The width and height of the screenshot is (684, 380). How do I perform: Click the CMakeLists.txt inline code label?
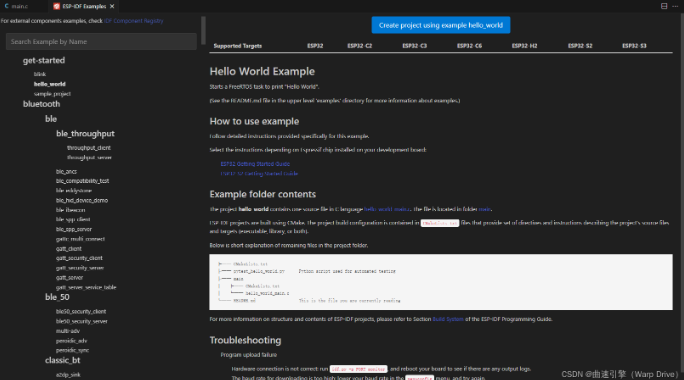pyautogui.click(x=440, y=223)
